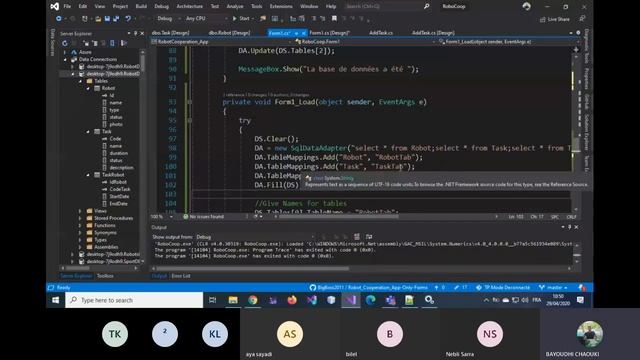Click the code editor vertical scrollbar
Image resolution: width=640 pixels, height=360 pixels.
(576, 144)
